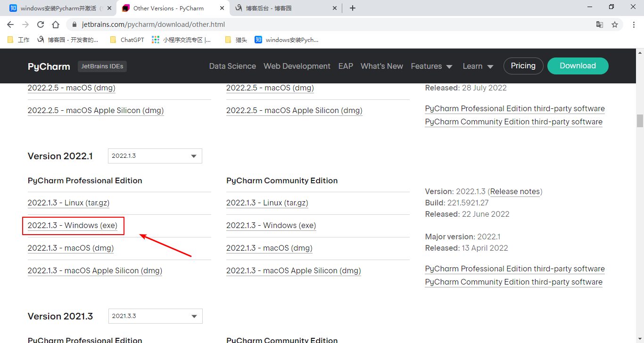Download Professional 2022.1.3 Linux (tar.gz)
The height and width of the screenshot is (343, 644).
69,203
